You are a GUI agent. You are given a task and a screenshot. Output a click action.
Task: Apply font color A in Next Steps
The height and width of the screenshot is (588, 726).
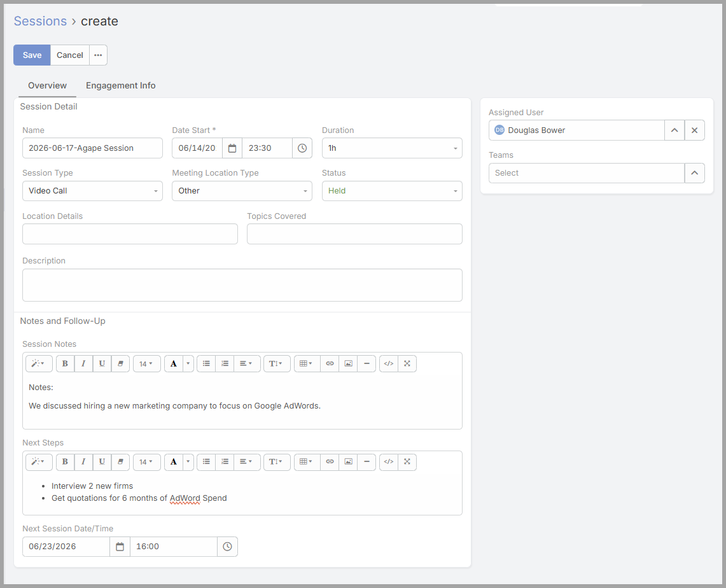(x=174, y=461)
